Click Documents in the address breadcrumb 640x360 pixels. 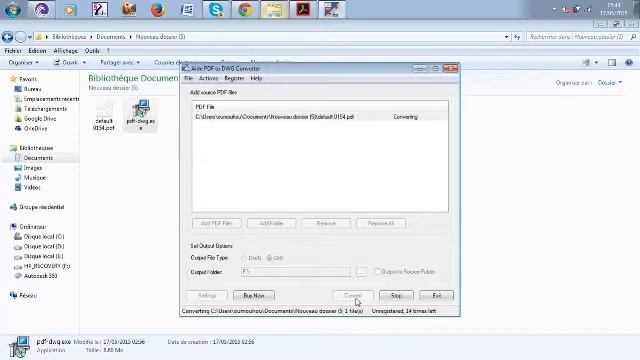point(111,37)
